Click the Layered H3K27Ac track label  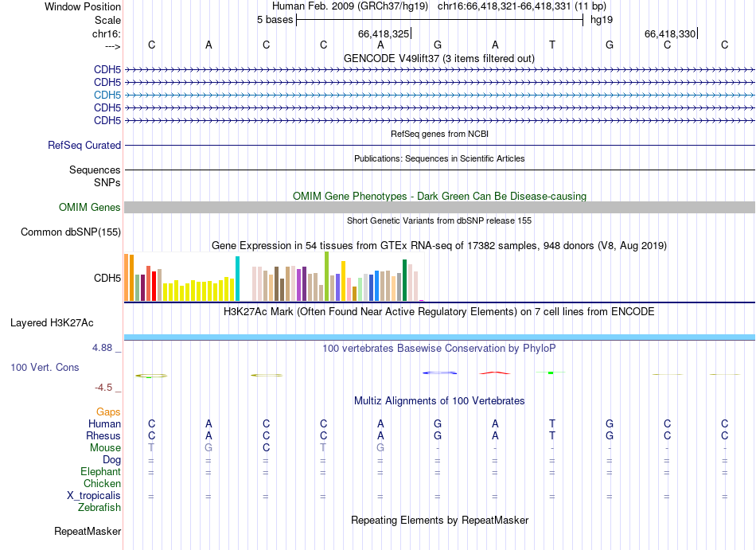52,323
